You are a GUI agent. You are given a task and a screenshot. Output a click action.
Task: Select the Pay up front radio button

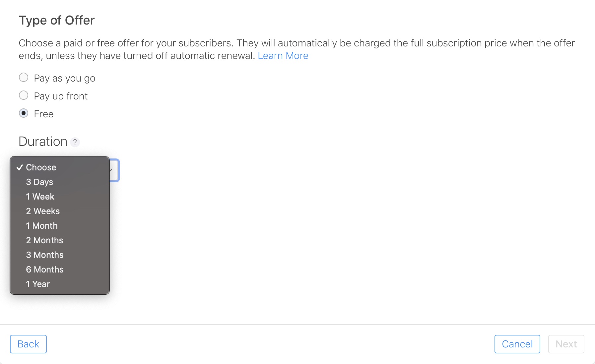24,95
